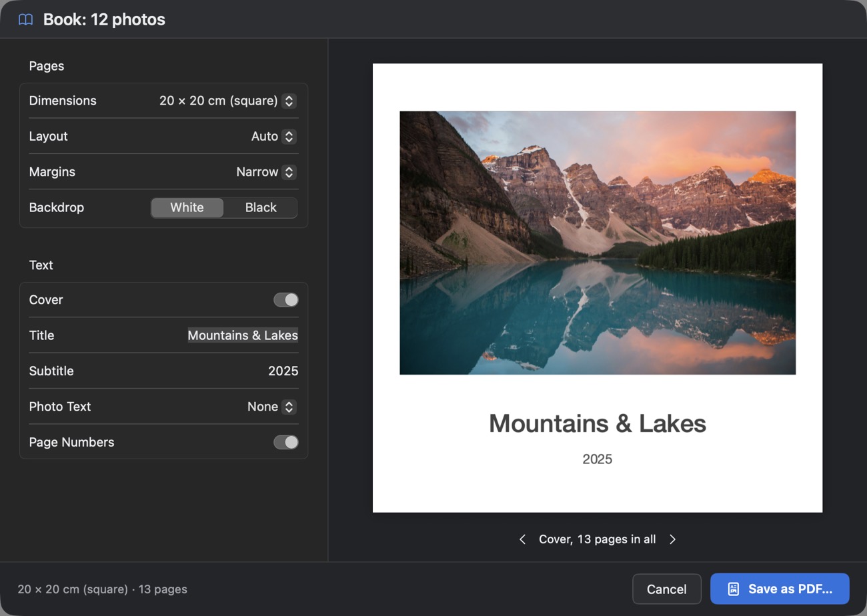Click the Cancel button
Image resolution: width=867 pixels, height=616 pixels.
click(666, 589)
